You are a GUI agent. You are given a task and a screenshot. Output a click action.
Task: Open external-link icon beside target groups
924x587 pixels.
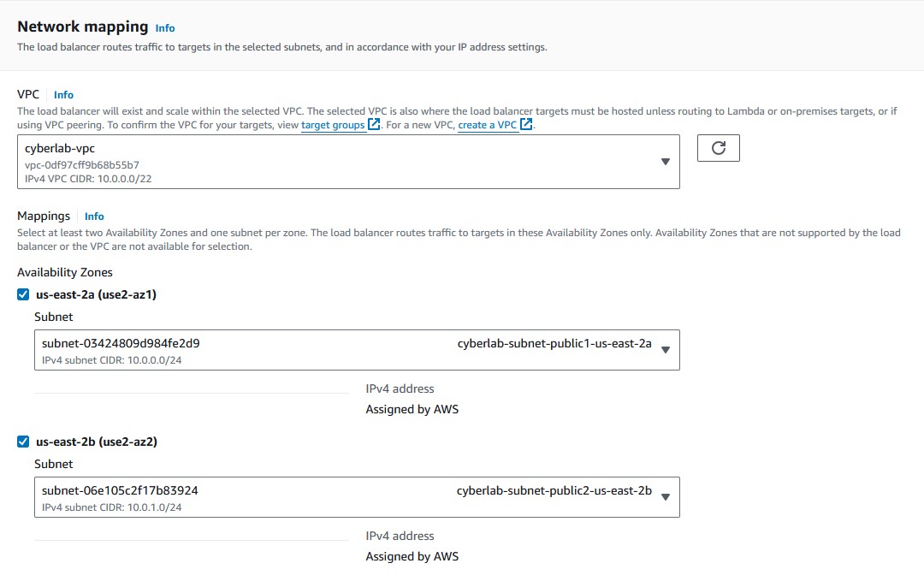coord(374,124)
